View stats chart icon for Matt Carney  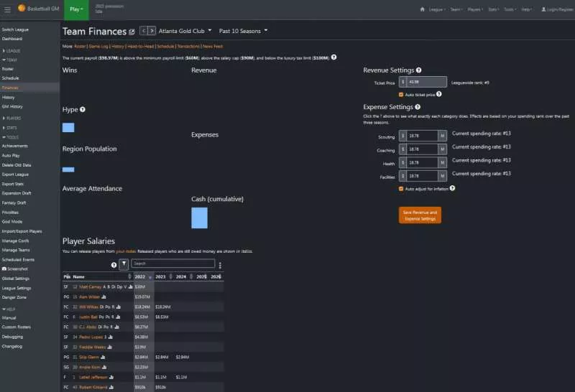[131, 286]
